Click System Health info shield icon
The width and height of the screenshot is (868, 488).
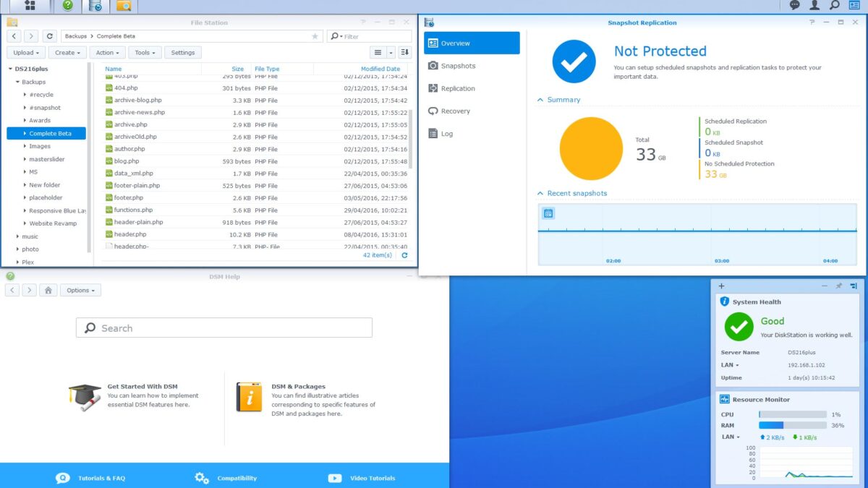pos(725,301)
